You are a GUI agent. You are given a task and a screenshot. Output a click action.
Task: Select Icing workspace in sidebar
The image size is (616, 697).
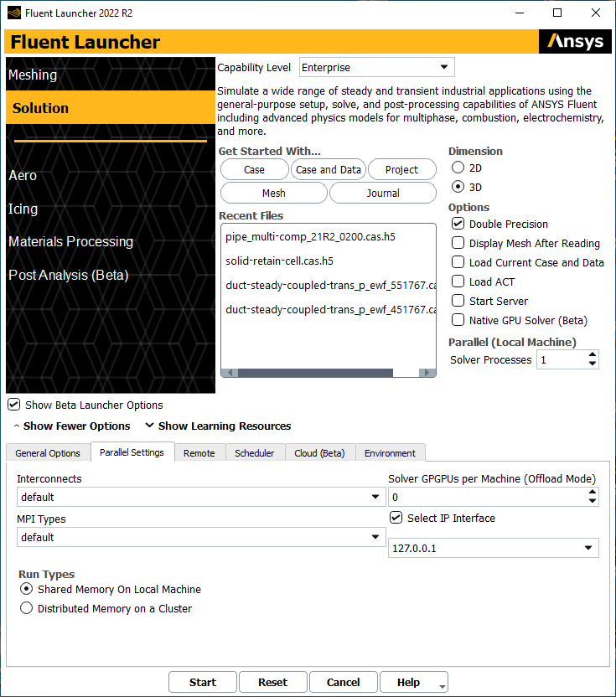(111, 209)
